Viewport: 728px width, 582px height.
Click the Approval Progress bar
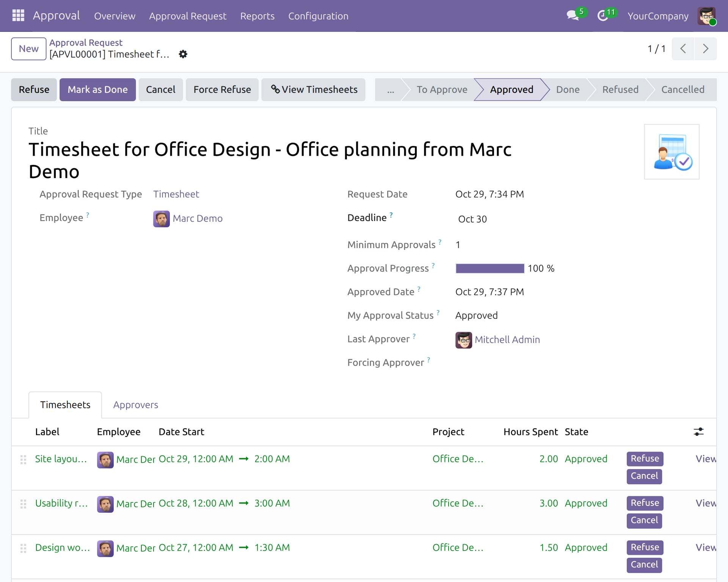coord(490,268)
